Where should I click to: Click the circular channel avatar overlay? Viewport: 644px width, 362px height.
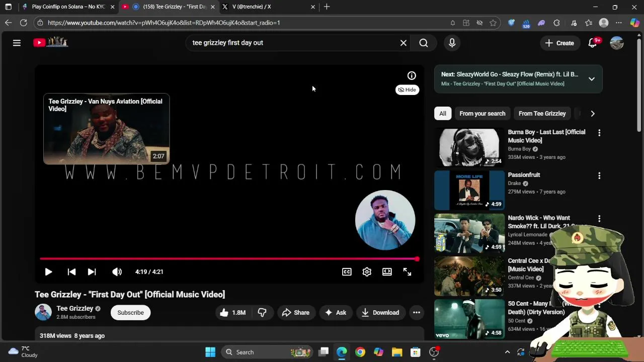click(385, 220)
